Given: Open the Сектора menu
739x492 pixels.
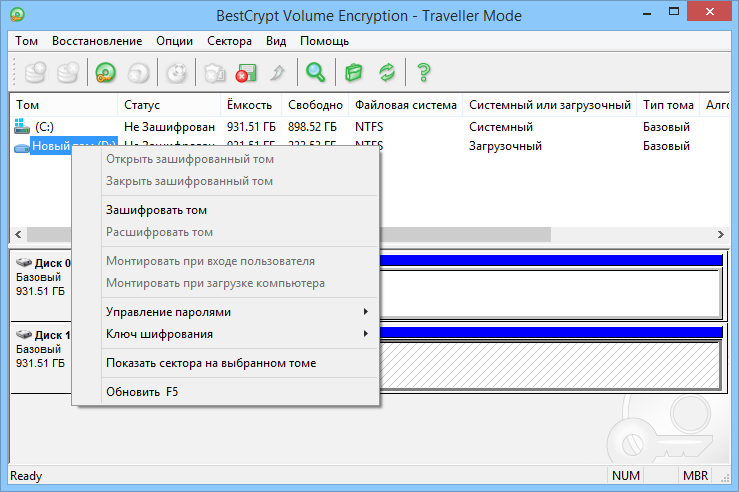Looking at the screenshot, I should coord(230,41).
